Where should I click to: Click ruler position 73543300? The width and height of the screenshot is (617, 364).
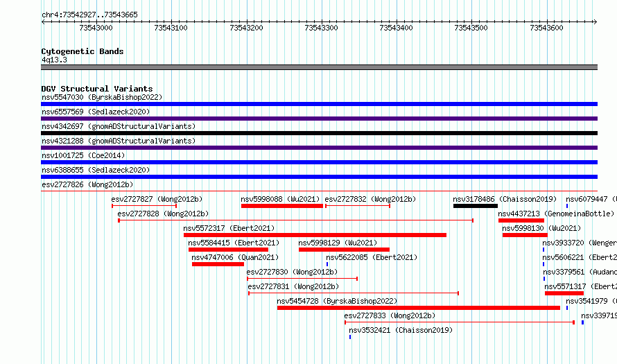[321, 28]
